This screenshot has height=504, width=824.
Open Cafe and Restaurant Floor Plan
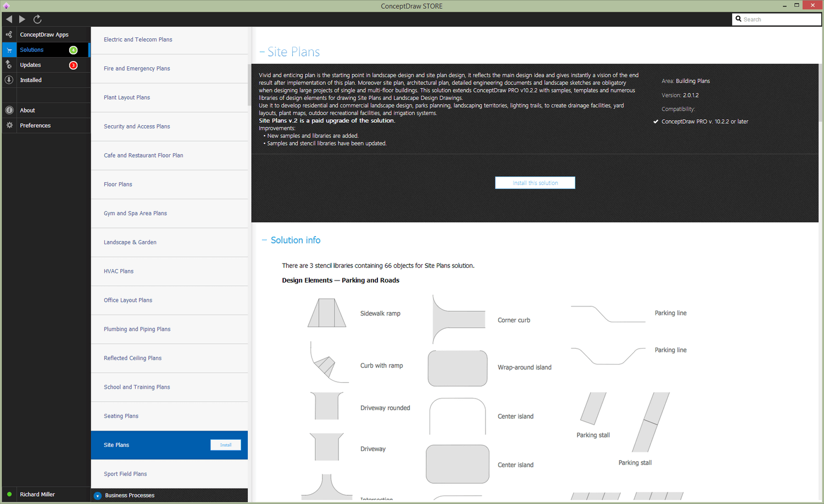click(169, 155)
